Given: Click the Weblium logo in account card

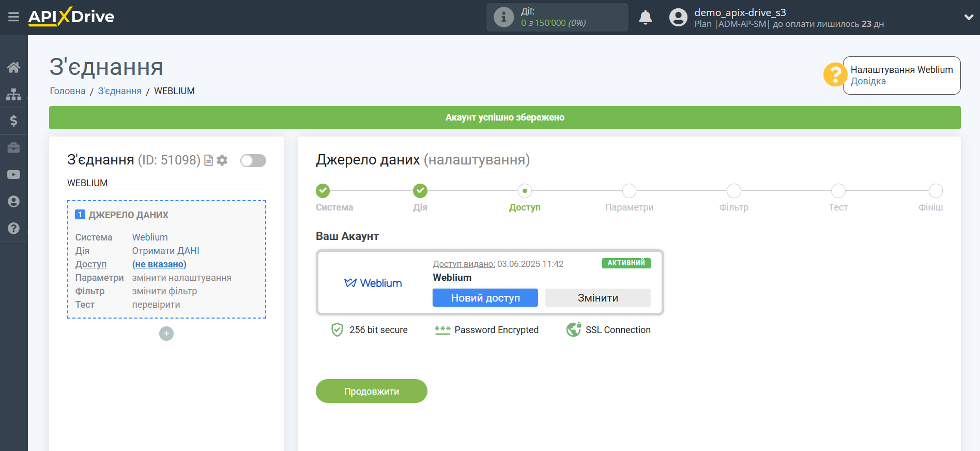Looking at the screenshot, I should (373, 283).
